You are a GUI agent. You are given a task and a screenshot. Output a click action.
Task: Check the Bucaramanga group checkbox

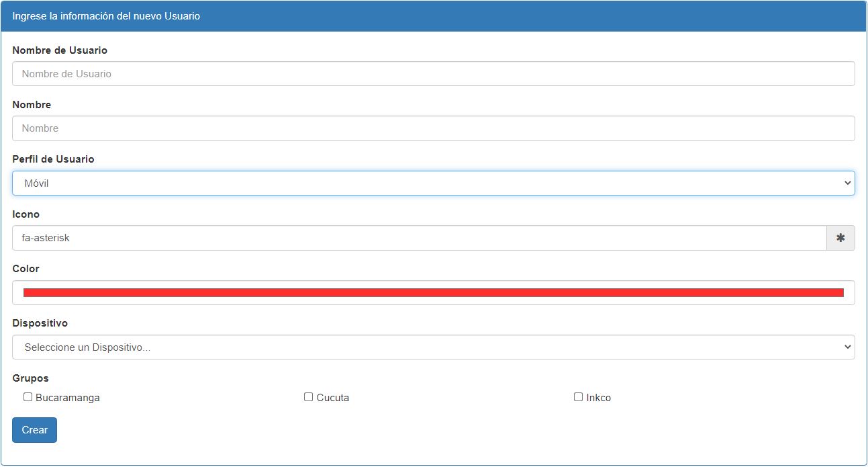pyautogui.click(x=28, y=397)
